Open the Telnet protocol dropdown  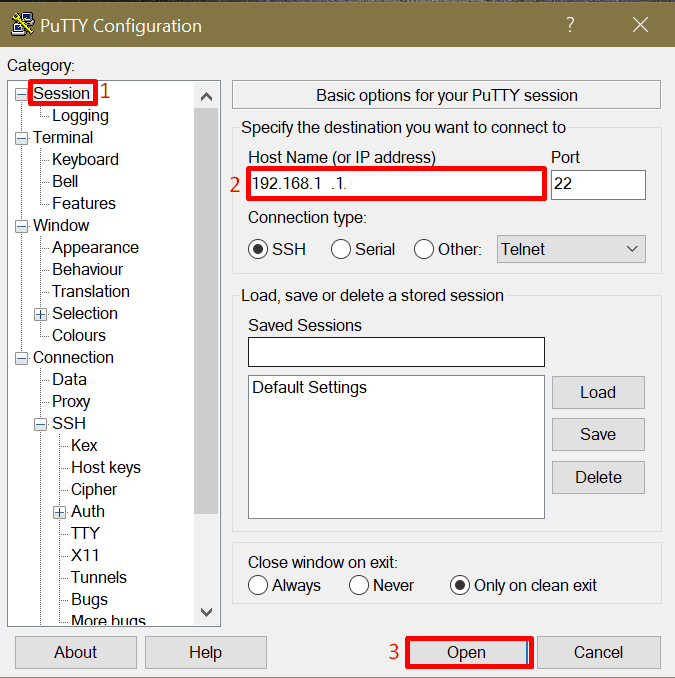coord(571,249)
